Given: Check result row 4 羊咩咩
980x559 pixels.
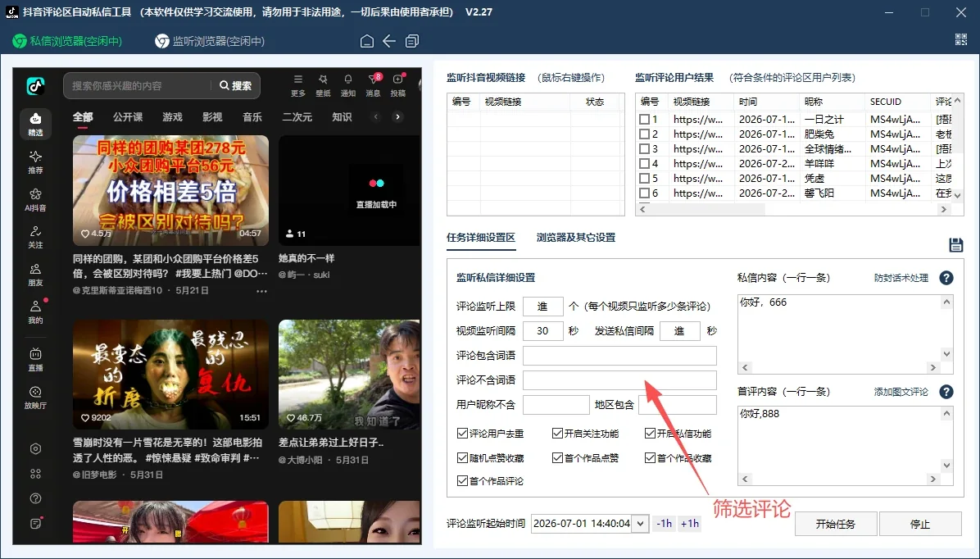Looking at the screenshot, I should (x=644, y=163).
